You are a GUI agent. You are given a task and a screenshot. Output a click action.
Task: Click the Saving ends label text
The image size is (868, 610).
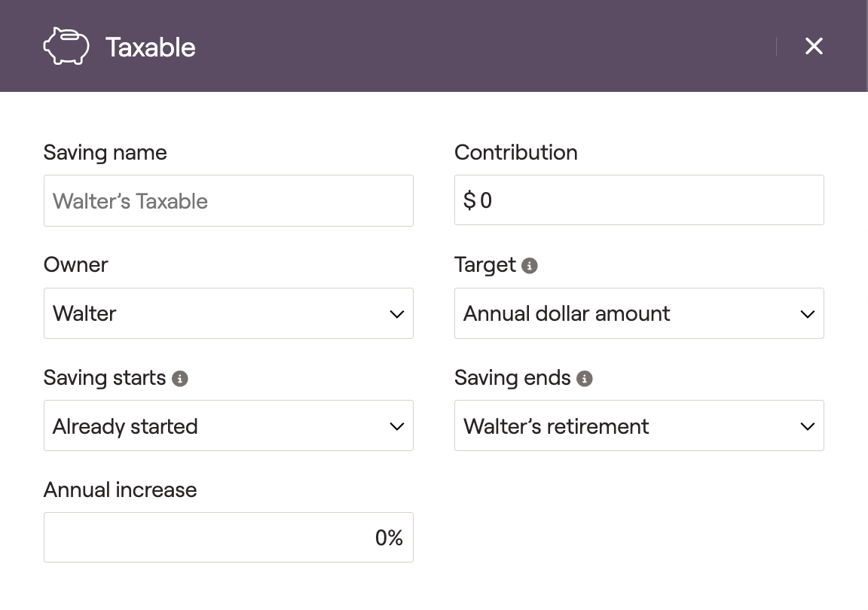(x=512, y=377)
